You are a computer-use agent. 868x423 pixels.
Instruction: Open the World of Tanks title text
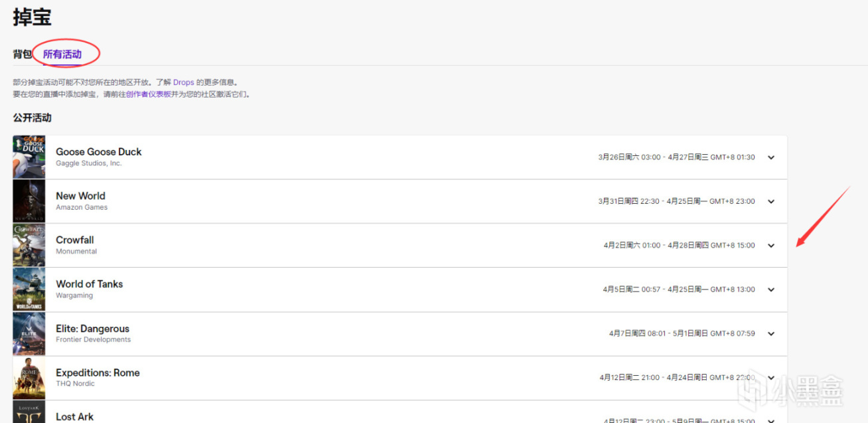(90, 284)
